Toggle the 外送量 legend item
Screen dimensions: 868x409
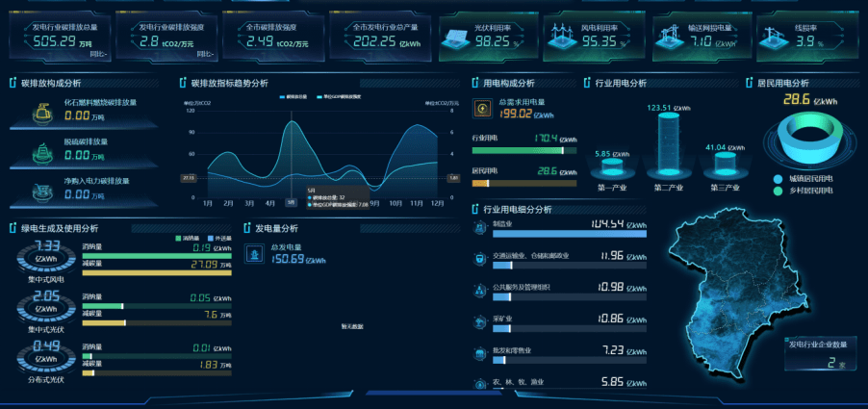[x=217, y=238]
